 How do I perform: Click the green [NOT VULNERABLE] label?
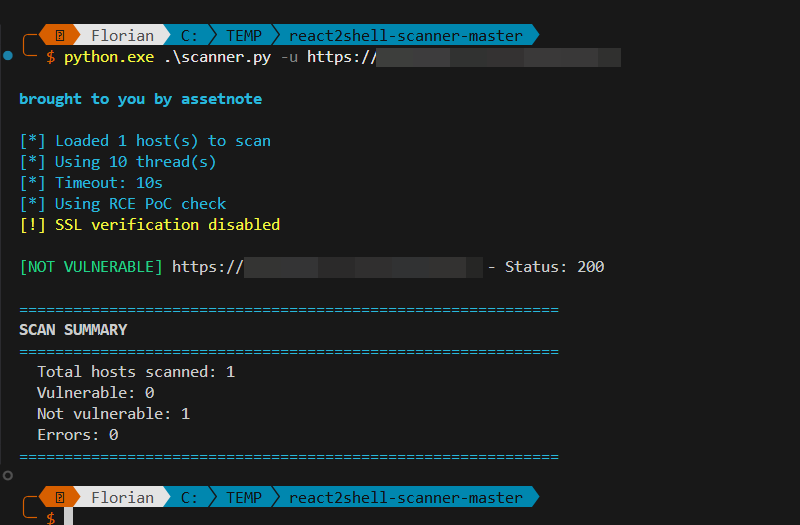point(91,267)
